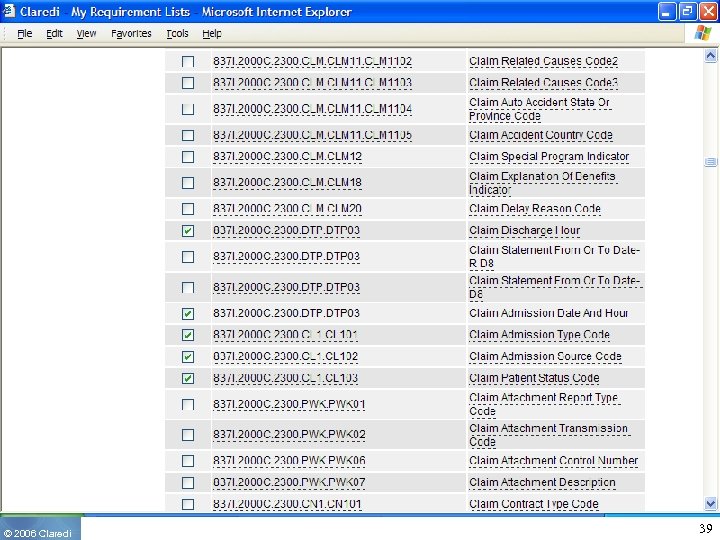This screenshot has height=540, width=720.
Task: Open link 837I.2000C.2300.CLM.CLM11.CLM1105
Action: click(312, 135)
